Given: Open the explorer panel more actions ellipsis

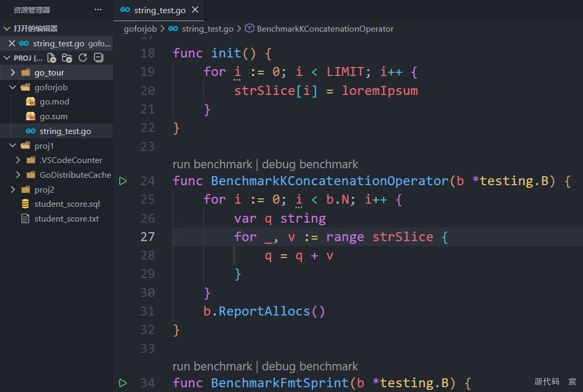Looking at the screenshot, I should coord(98,9).
